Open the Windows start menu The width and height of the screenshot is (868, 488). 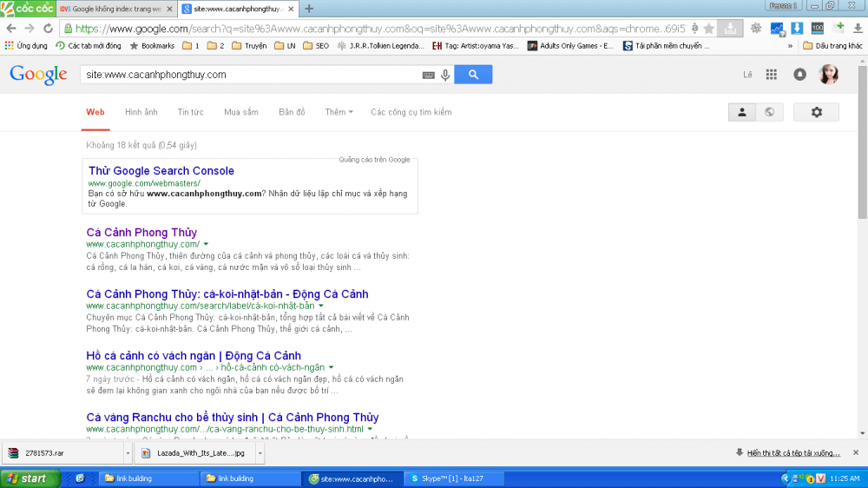30,478
